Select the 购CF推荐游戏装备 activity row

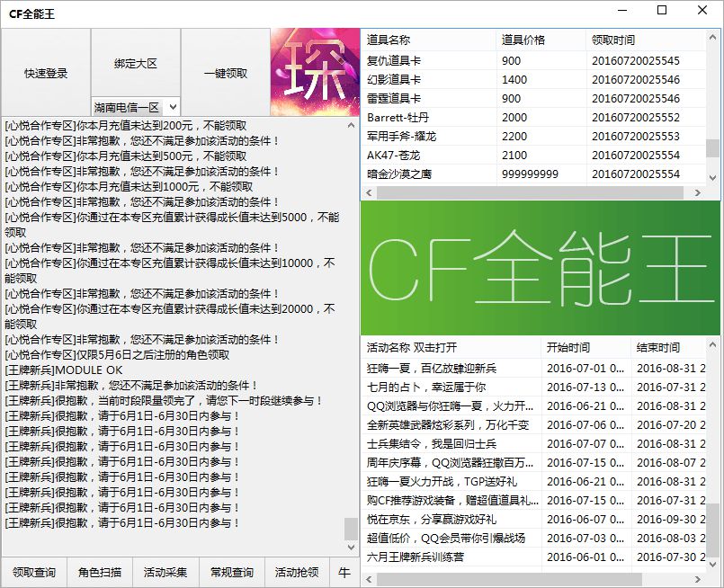point(533,500)
